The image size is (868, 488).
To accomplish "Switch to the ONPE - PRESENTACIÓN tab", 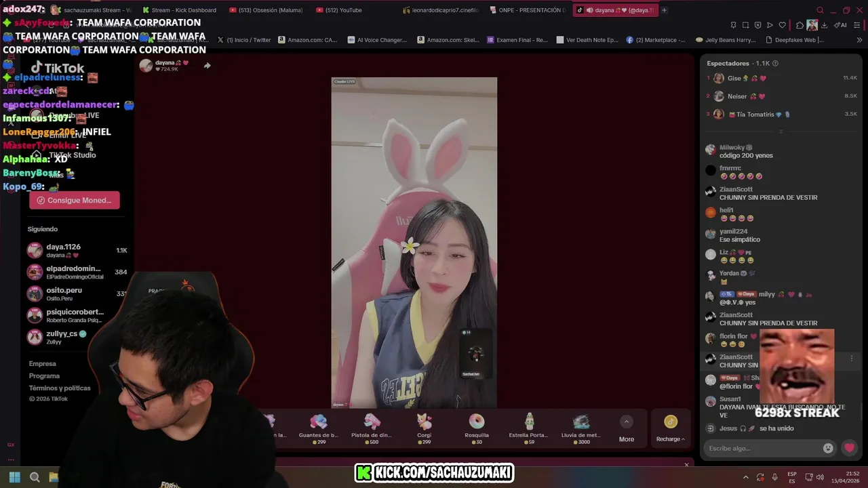I will tap(527, 10).
